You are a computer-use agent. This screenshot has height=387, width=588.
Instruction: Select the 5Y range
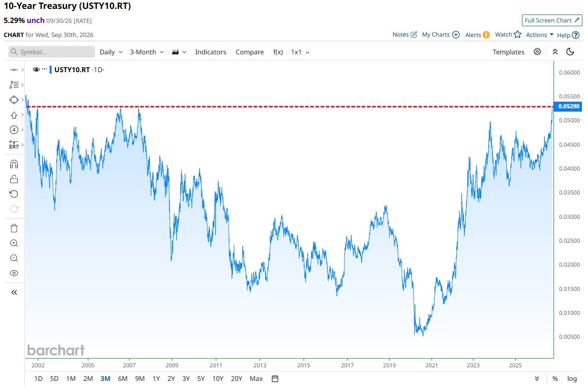tap(201, 379)
